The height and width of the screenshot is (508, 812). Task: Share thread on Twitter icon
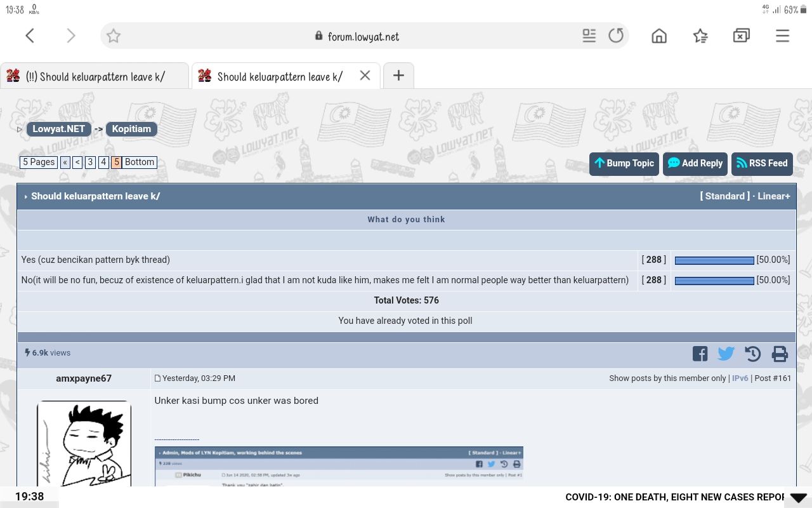point(726,354)
